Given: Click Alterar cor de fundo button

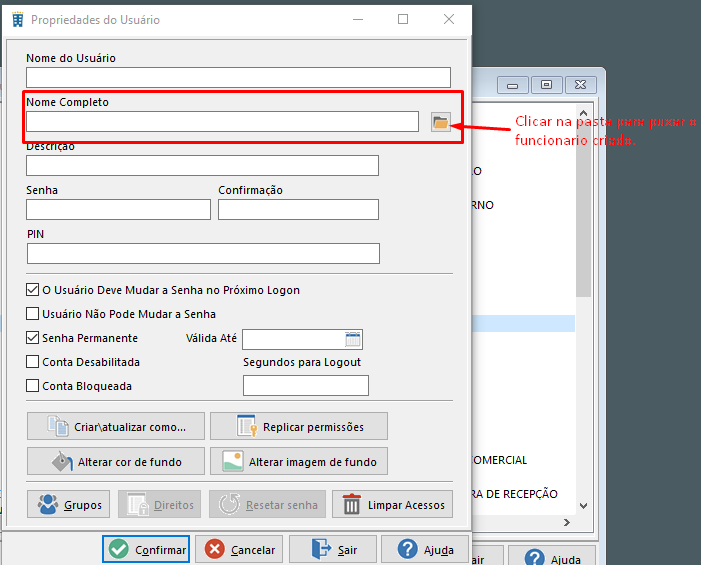Looking at the screenshot, I should pyautogui.click(x=116, y=461).
